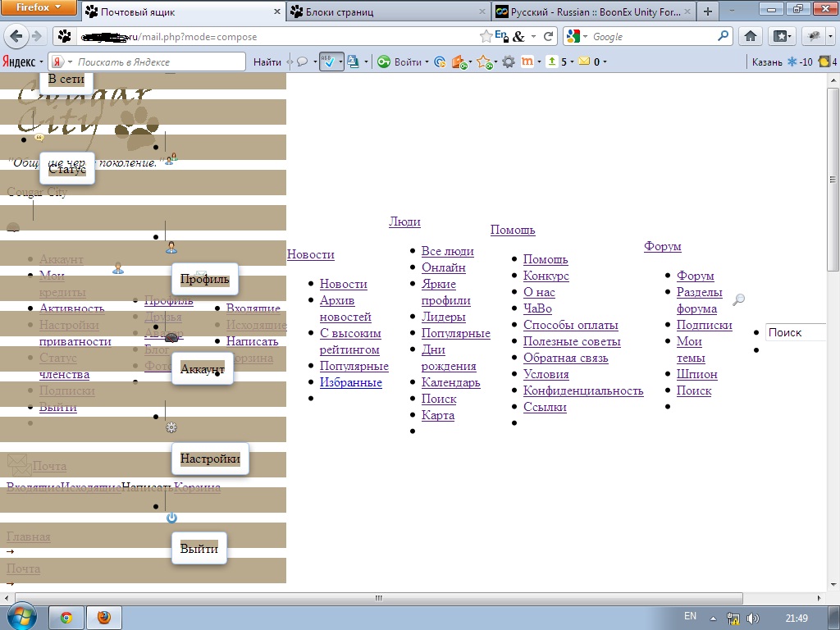Viewport: 840px width, 630px height.
Task: Click the Поиск search input field
Action: click(794, 332)
